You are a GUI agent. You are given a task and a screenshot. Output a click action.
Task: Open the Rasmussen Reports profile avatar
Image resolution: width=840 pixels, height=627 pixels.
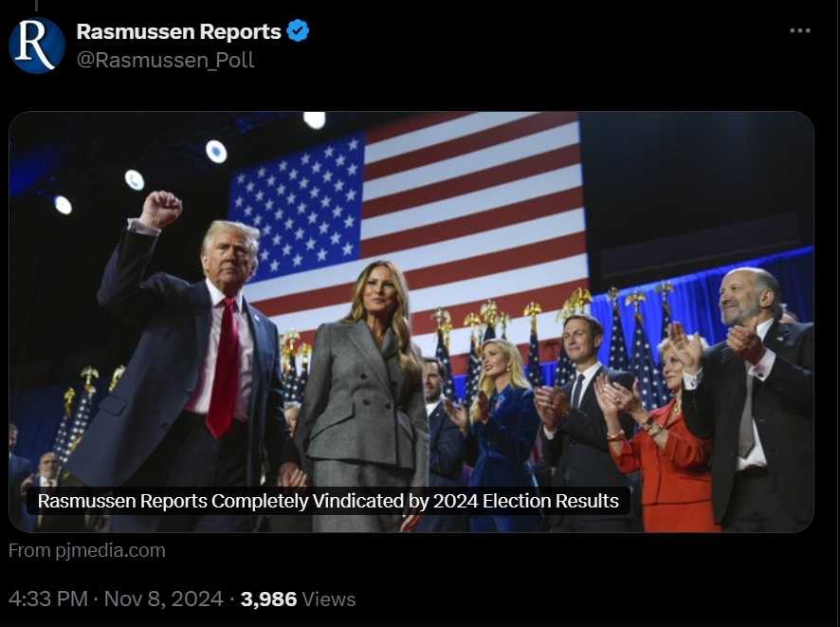click(36, 46)
